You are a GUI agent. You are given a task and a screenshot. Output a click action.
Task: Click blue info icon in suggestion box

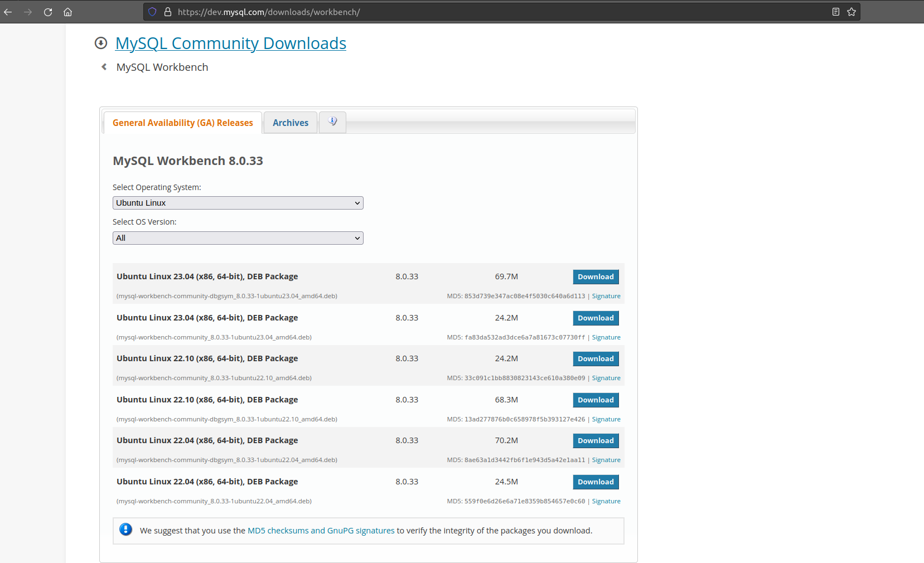[x=126, y=530]
